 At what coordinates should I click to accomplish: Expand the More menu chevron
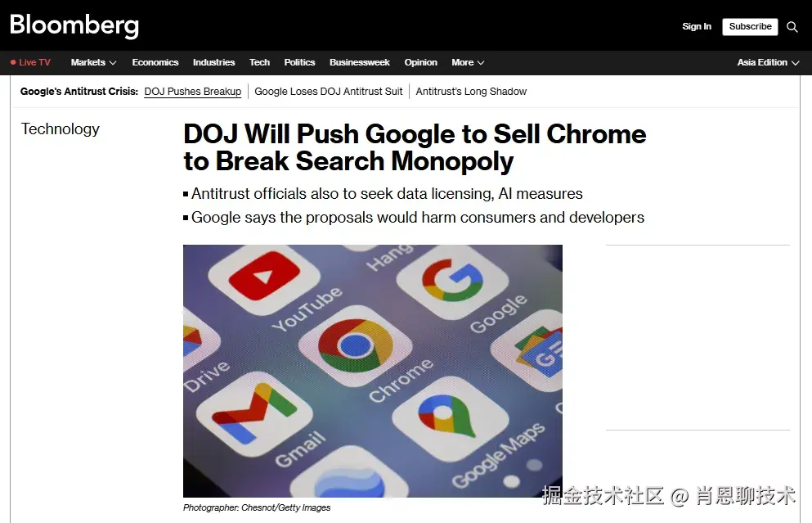point(481,63)
